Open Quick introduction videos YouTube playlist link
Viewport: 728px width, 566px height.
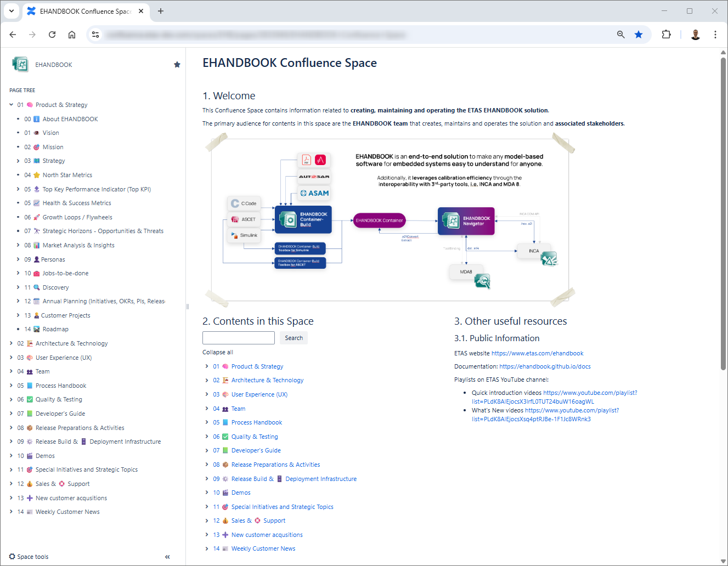(x=555, y=397)
